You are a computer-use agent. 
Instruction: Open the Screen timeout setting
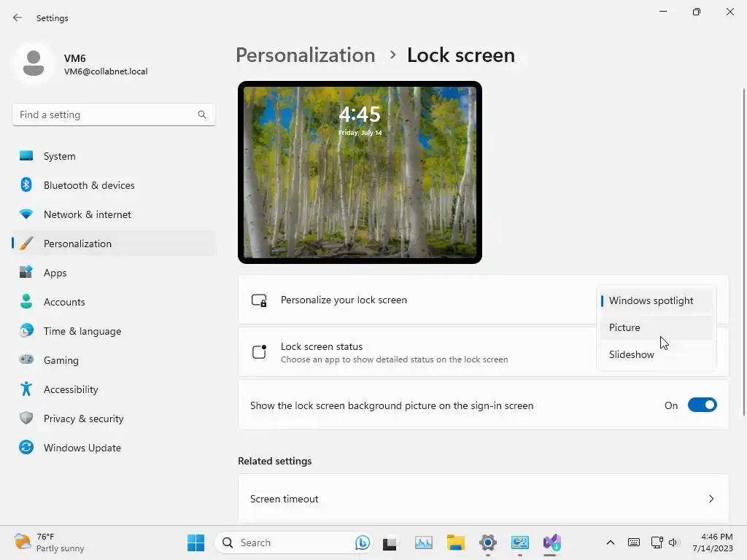483,499
